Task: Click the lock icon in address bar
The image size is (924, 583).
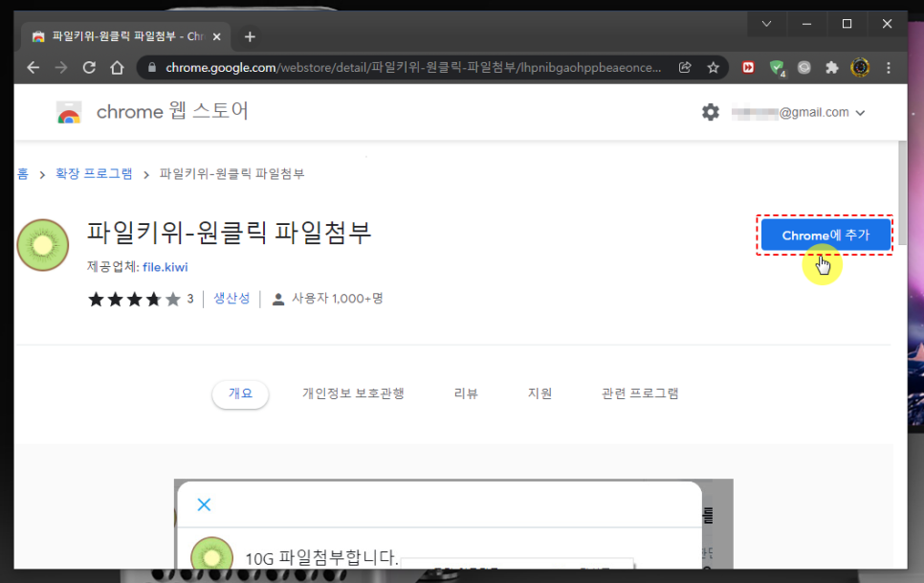Action: (152, 68)
